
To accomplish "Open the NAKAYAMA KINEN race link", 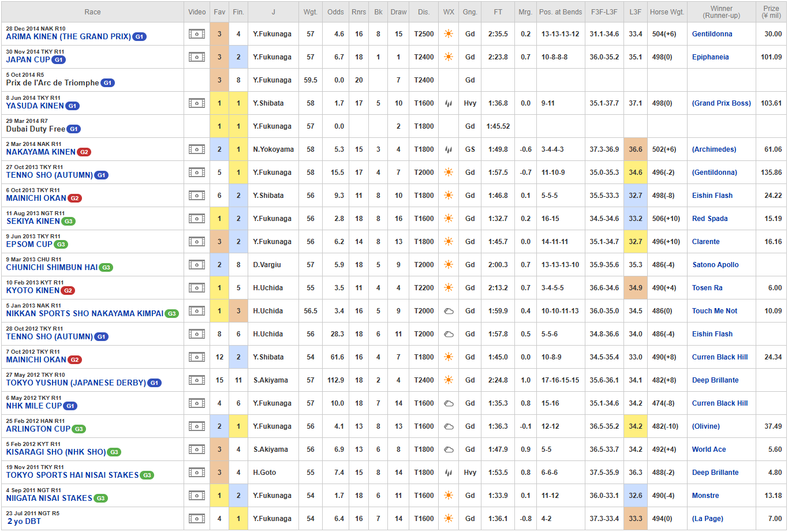I will pos(41,152).
